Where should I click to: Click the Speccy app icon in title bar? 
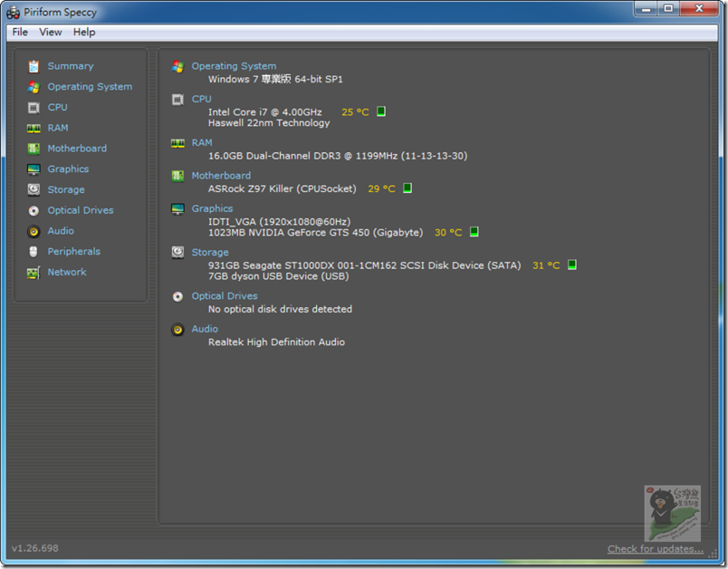[x=13, y=13]
